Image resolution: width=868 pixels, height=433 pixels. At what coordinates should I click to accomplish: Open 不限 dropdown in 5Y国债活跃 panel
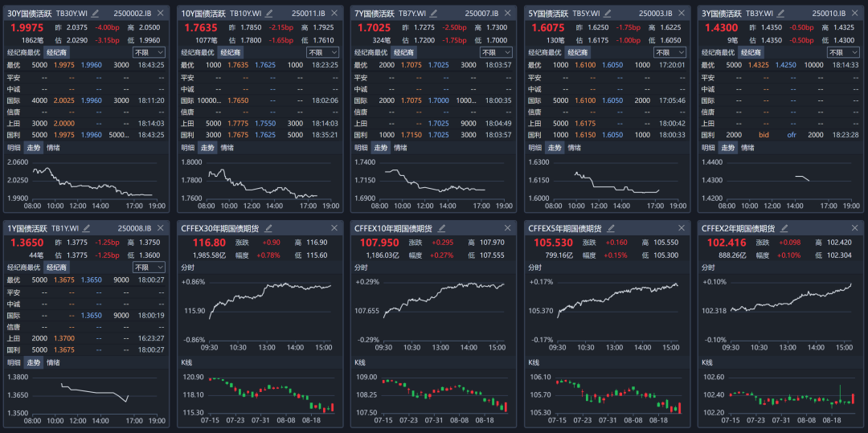[670, 52]
